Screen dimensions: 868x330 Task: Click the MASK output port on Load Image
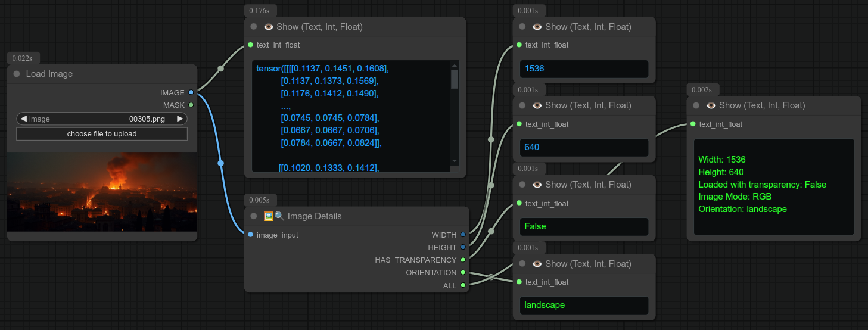191,105
